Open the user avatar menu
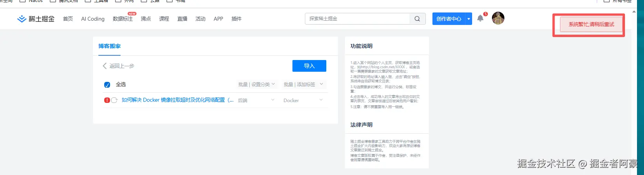Image resolution: width=644 pixels, height=175 pixels. (498, 18)
